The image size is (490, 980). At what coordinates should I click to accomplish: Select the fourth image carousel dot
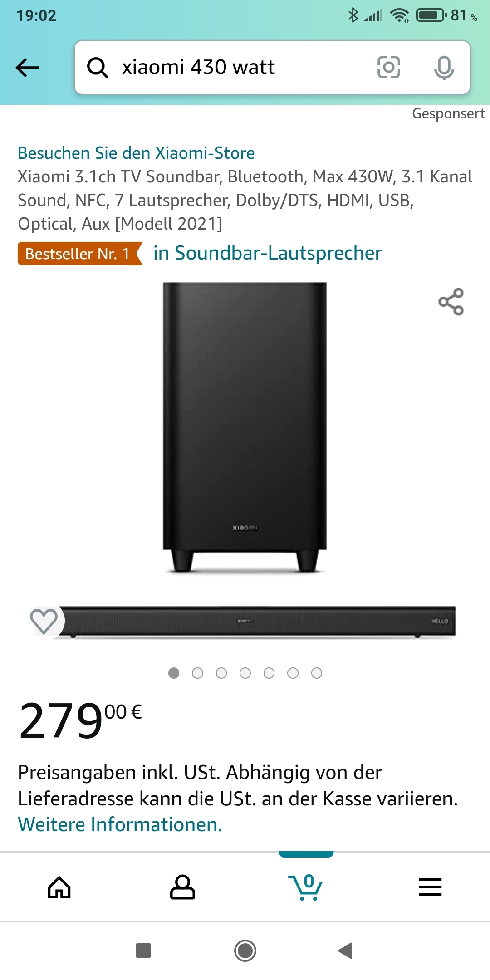[245, 673]
